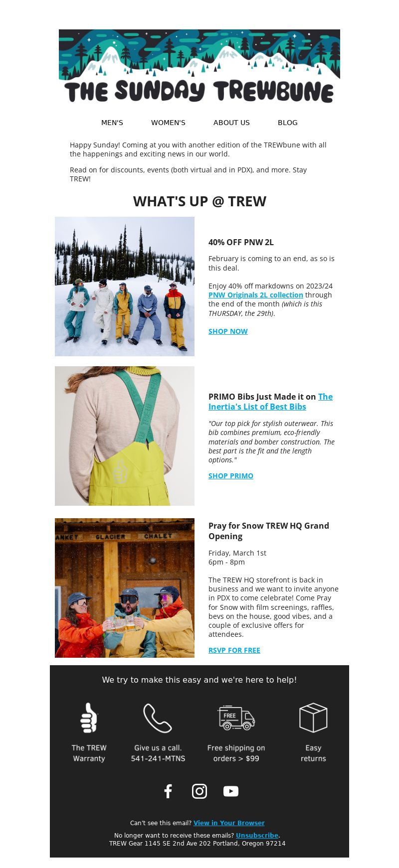Open the BLOG menu link
Screen dimensions: 399x868
point(288,123)
